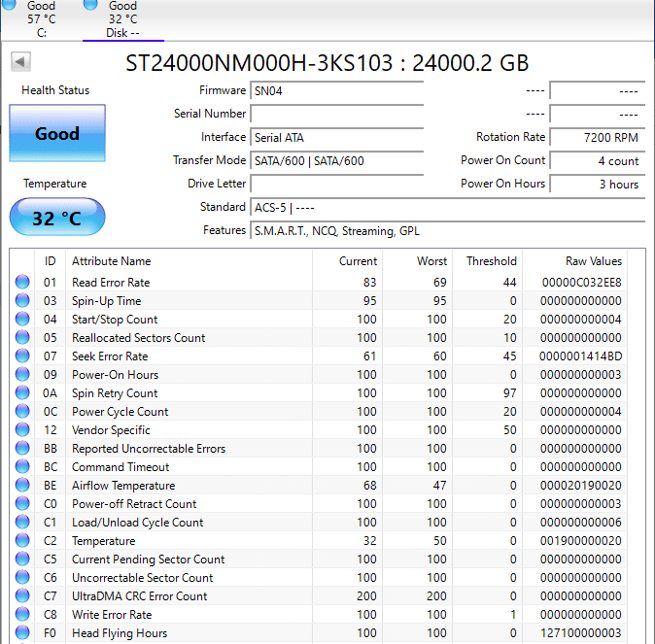Select the Reported Uncorrectable Errors attribute name
Viewport: 655px width, 644px height.
click(149, 449)
